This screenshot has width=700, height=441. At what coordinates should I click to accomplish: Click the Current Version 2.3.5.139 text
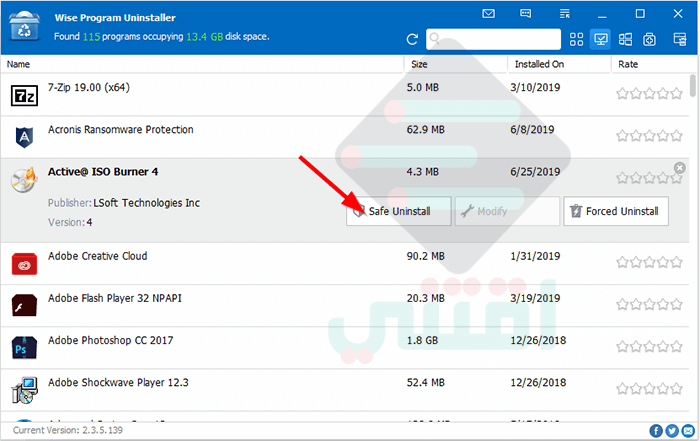tap(67, 430)
